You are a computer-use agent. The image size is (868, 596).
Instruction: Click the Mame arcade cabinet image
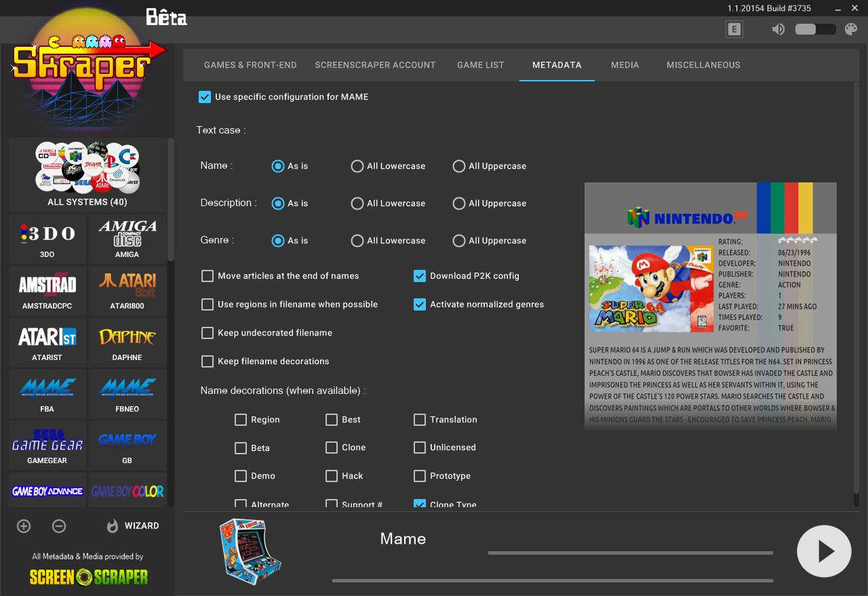pyautogui.click(x=250, y=551)
